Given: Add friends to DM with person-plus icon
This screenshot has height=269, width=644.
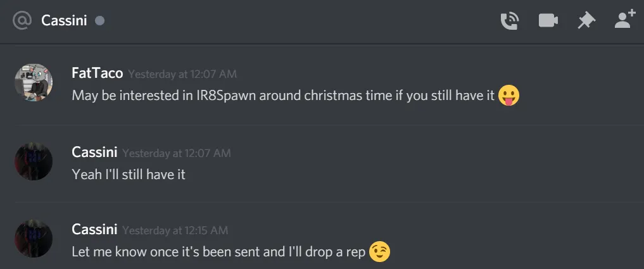Looking at the screenshot, I should pyautogui.click(x=625, y=20).
